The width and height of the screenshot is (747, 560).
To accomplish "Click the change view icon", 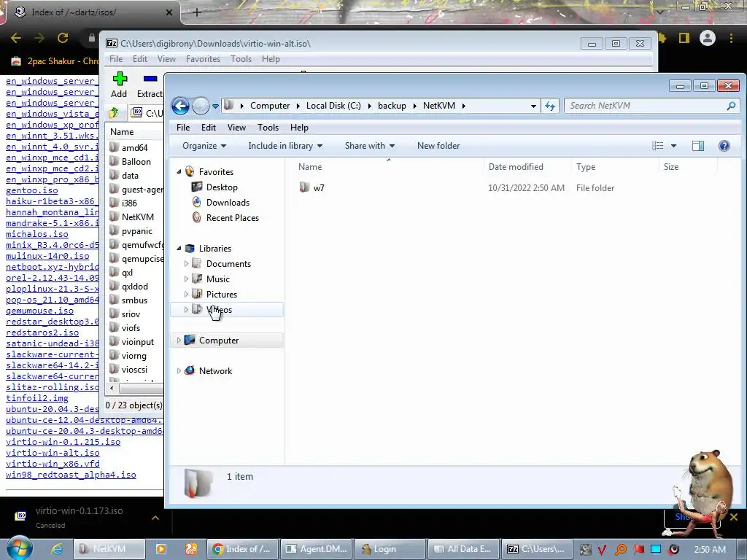I will (x=657, y=146).
